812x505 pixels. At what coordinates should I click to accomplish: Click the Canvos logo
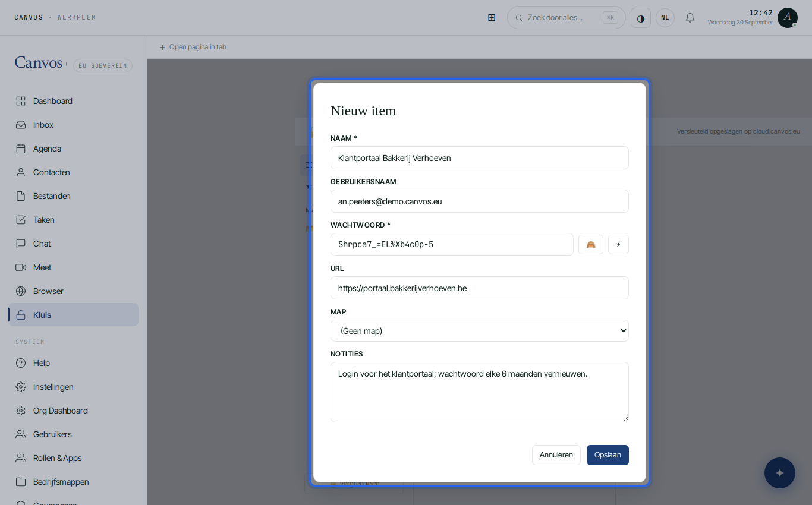pos(39,62)
